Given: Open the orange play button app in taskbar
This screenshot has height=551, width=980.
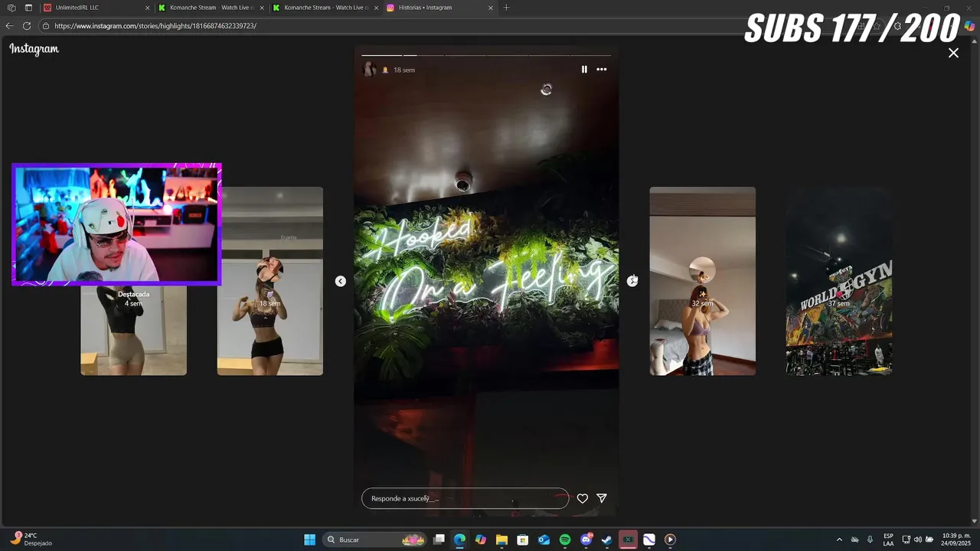Looking at the screenshot, I should coord(670,540).
